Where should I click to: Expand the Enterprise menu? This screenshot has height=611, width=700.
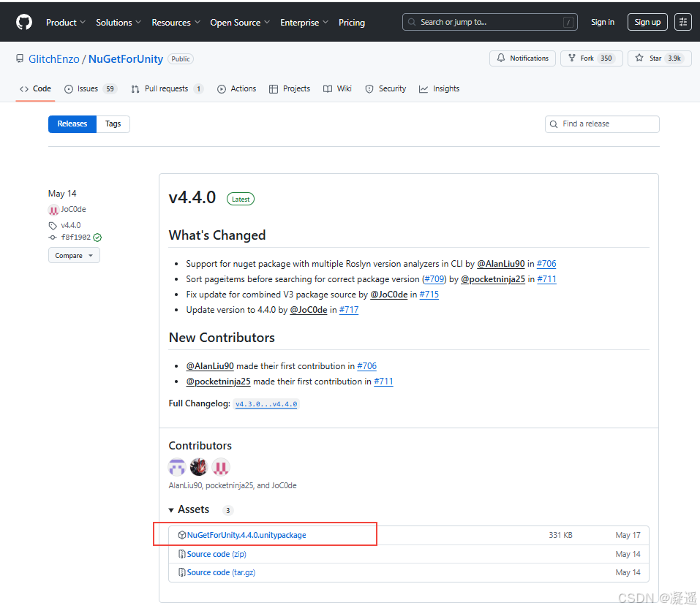click(304, 23)
